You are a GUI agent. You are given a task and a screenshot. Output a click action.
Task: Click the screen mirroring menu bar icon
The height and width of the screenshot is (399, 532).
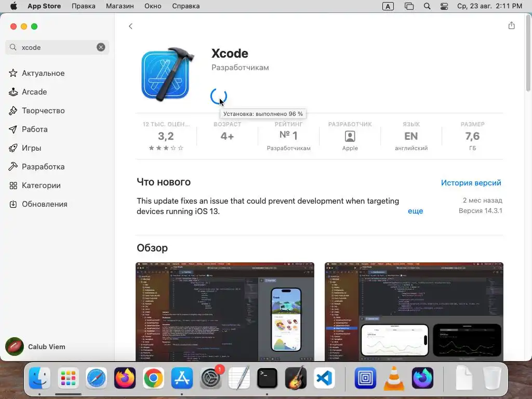click(x=409, y=6)
